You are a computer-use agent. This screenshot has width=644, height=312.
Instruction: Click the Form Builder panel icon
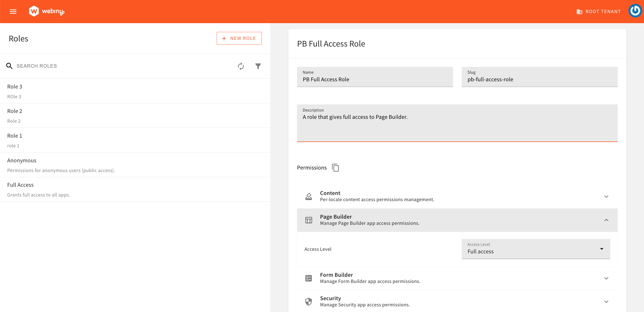click(x=309, y=278)
